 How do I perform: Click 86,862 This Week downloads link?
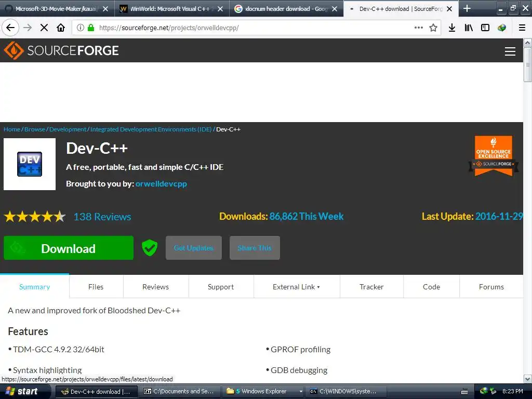tap(307, 216)
